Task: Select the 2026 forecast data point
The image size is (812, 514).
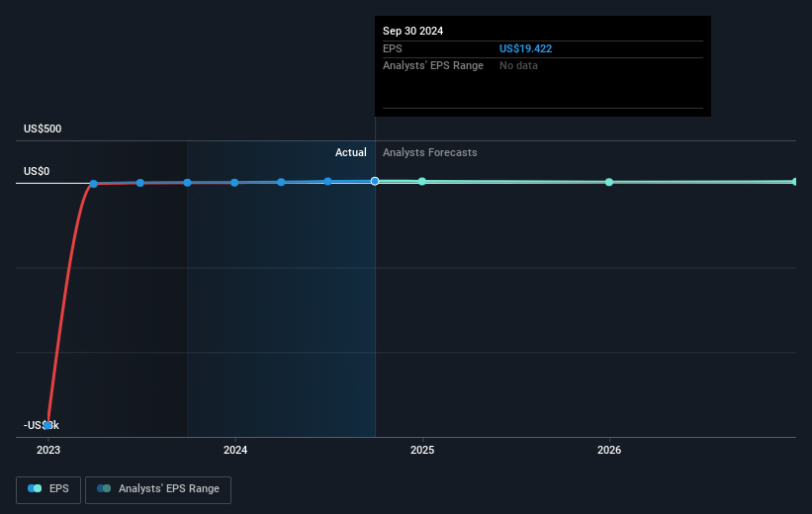Action: (609, 182)
